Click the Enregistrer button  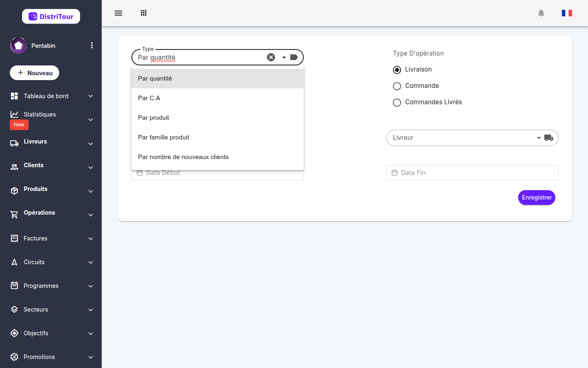click(537, 197)
